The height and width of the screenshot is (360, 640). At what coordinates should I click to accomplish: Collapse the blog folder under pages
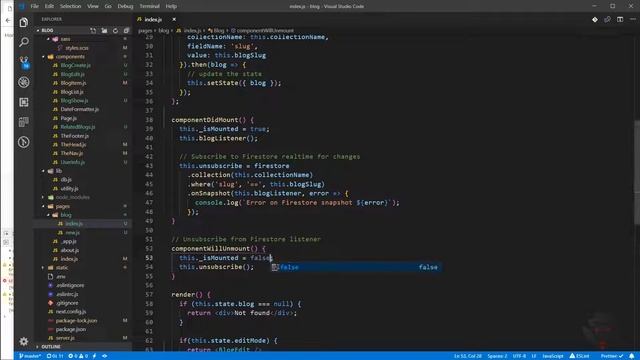pyautogui.click(x=48, y=215)
